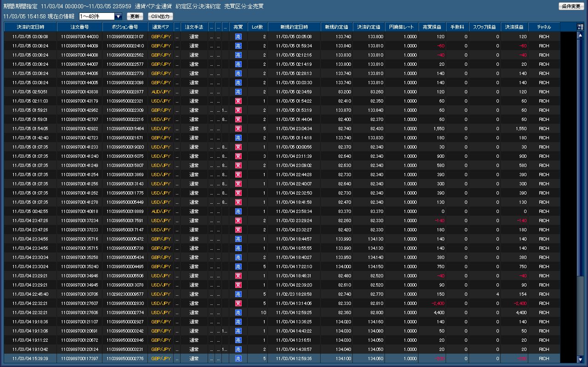
Task: Click the vertical scrollbar thumb of the table
Action: (x=580, y=157)
